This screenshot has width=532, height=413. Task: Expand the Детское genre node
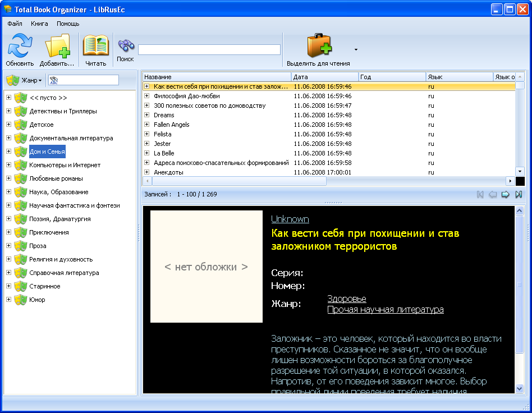click(x=9, y=125)
